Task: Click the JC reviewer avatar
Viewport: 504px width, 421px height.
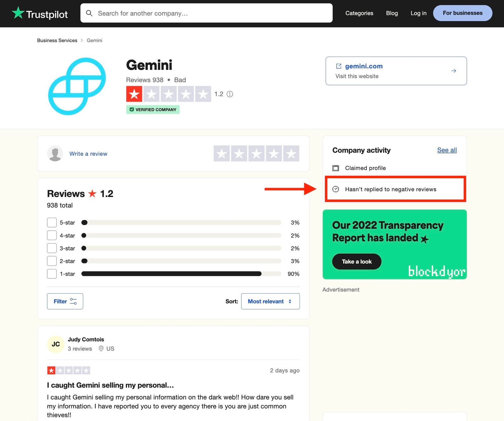Action: (56, 344)
